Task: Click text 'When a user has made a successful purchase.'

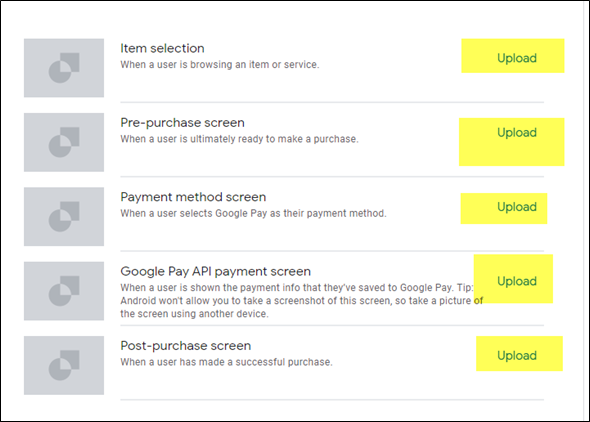Action: (226, 362)
